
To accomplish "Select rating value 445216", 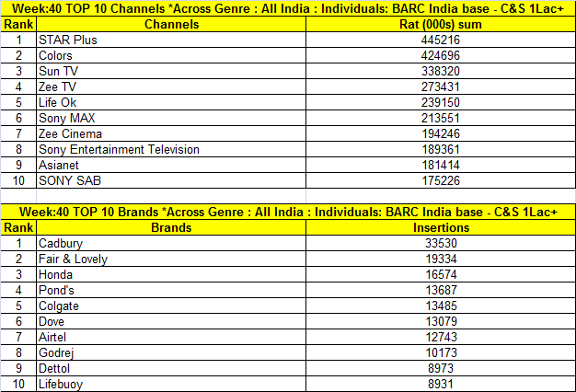I will click(x=441, y=40).
